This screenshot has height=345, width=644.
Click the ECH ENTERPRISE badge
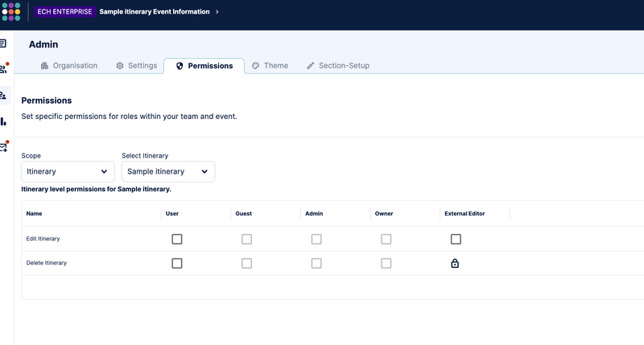point(64,11)
